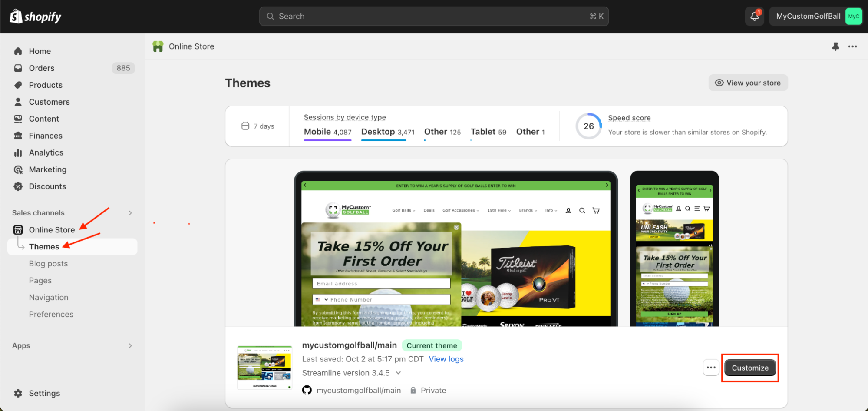The image size is (868, 411).
Task: Expand the Apps section chevron
Action: [130, 346]
